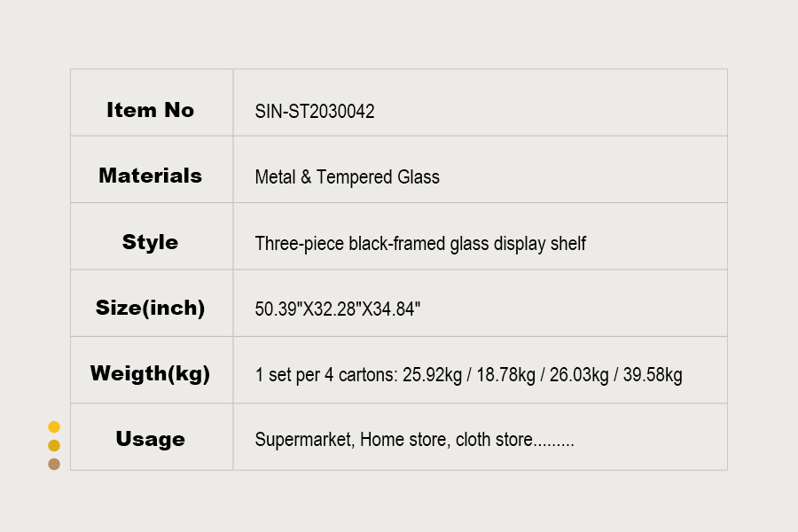
Task: Click the SIN-ST2030042 item number
Action: tap(315, 112)
